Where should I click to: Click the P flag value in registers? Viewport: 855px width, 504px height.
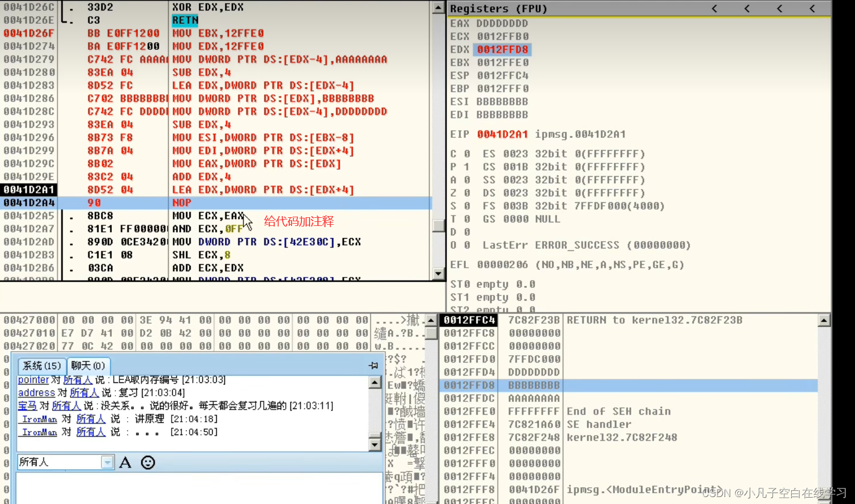(x=467, y=167)
